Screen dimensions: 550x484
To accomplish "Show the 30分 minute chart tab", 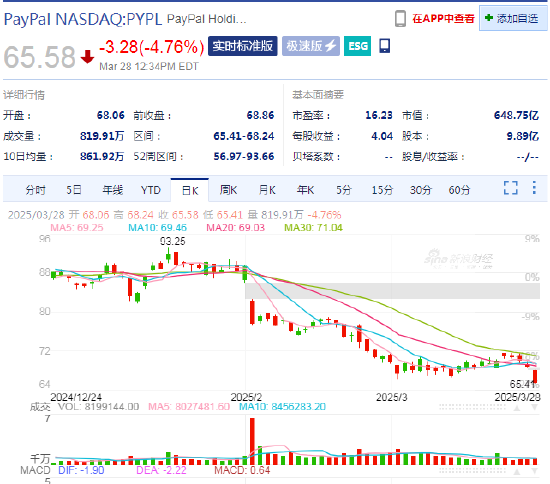I will click(421, 190).
